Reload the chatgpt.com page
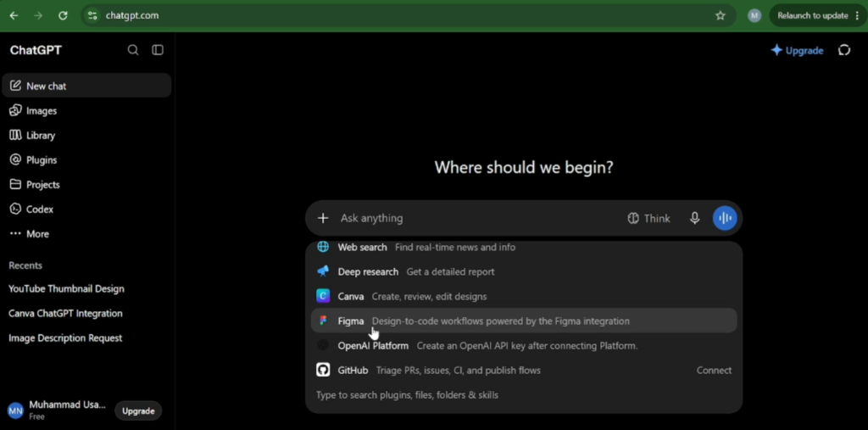Viewport: 868px width, 430px height. click(63, 15)
